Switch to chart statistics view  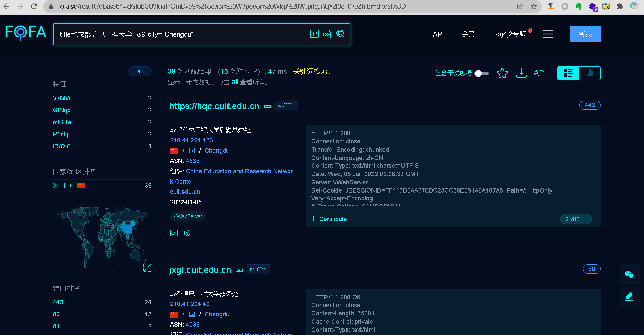coord(590,73)
